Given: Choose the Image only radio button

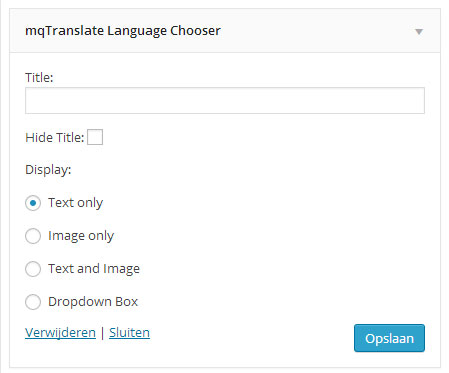Looking at the screenshot, I should tap(33, 236).
